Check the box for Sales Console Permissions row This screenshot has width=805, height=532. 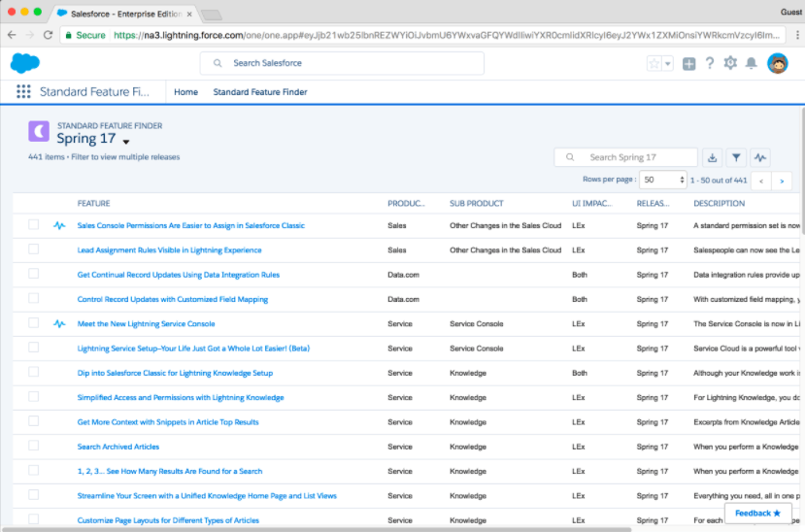(33, 224)
